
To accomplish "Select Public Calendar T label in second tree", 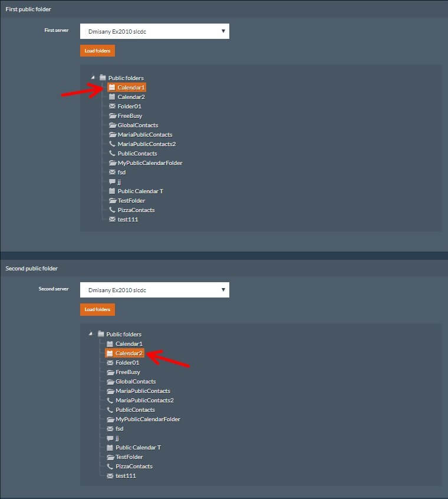I will (x=139, y=447).
